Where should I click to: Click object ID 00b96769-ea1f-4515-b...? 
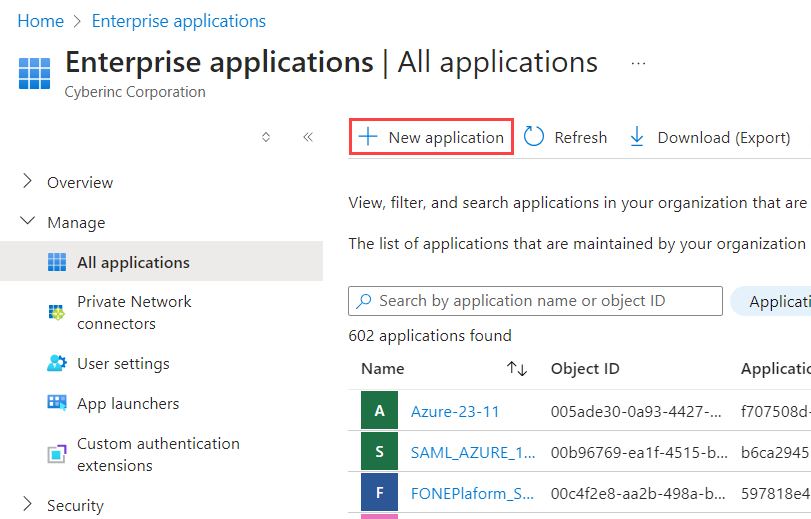click(639, 453)
